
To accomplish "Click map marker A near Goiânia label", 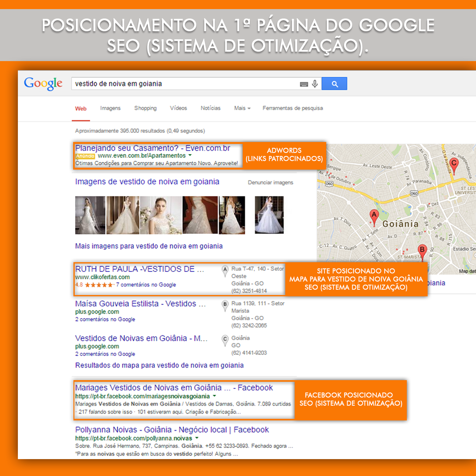I will pos(374,218).
